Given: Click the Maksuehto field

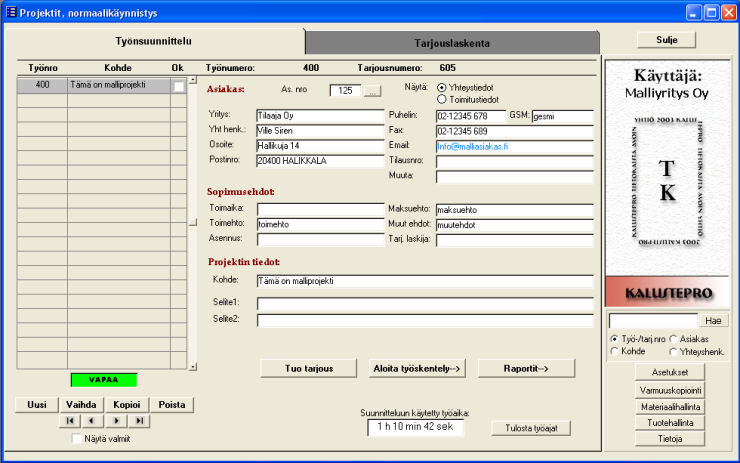Looking at the screenshot, I should click(x=514, y=210).
